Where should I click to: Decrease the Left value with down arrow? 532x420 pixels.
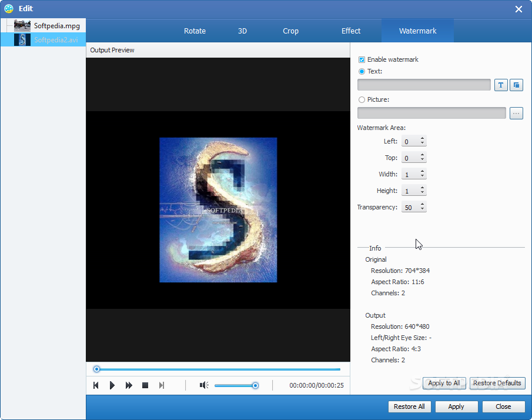tap(423, 144)
